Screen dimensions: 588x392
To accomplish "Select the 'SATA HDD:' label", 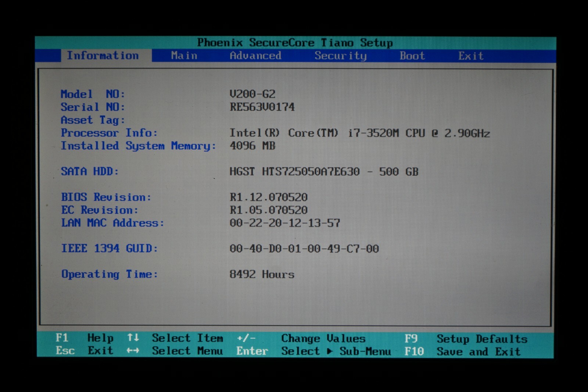I will pos(90,171).
